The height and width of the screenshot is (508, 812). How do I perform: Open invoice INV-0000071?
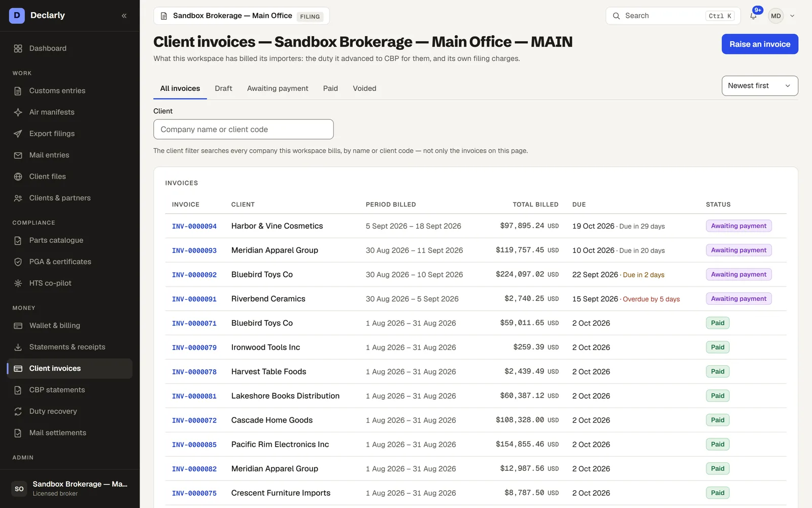coord(194,323)
